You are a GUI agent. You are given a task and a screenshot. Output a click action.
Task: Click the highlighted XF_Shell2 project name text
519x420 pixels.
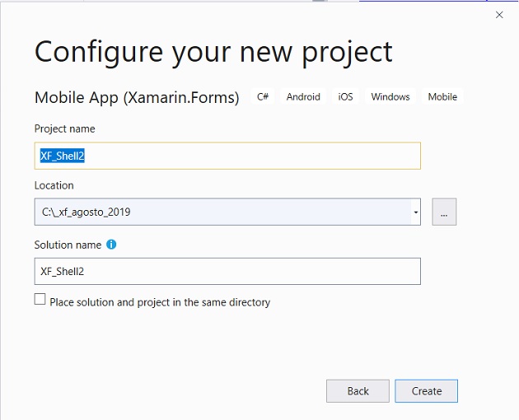click(63, 156)
